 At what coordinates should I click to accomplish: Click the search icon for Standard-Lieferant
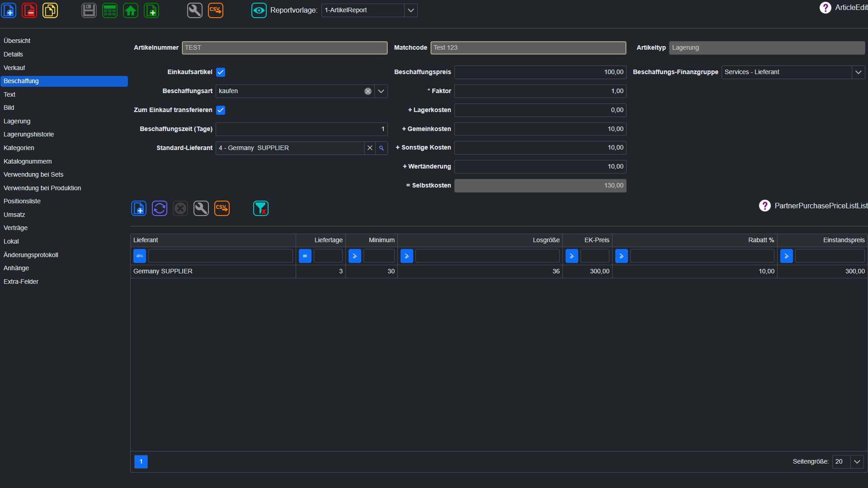click(382, 148)
